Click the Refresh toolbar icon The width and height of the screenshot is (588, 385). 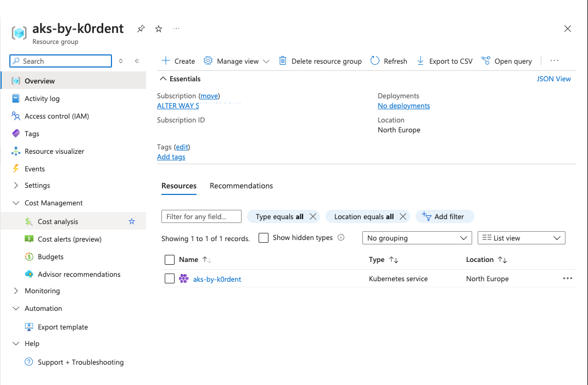tap(375, 61)
